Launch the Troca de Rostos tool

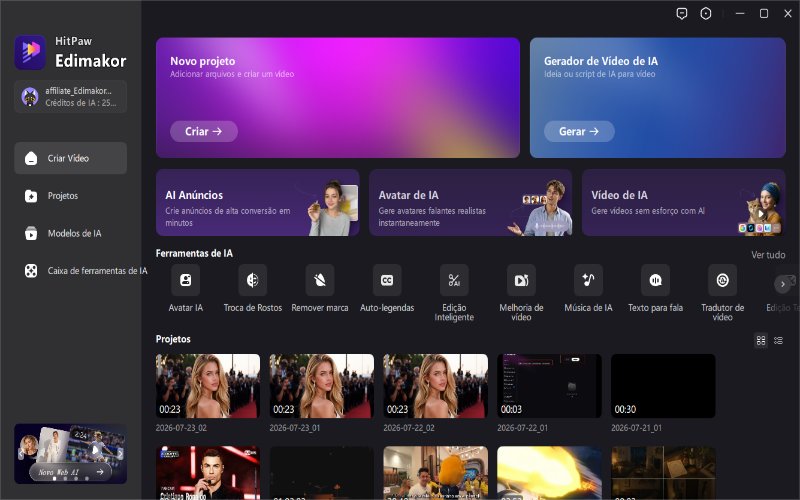[x=253, y=280]
